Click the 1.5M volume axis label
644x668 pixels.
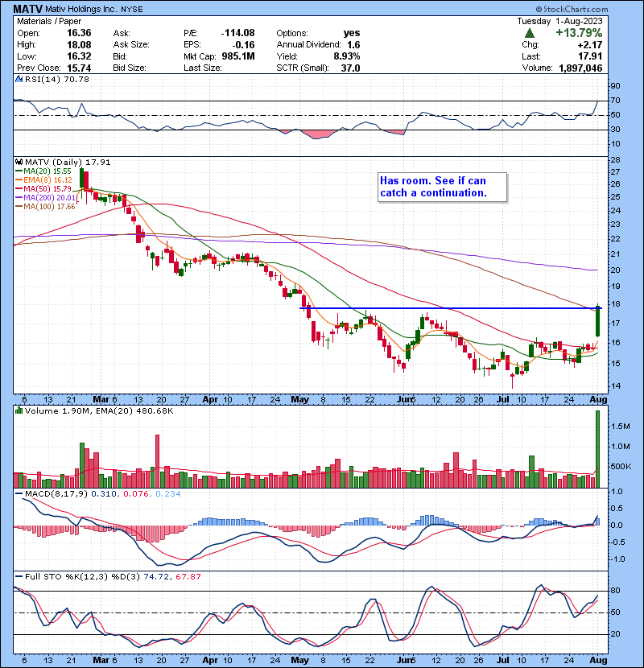point(621,427)
